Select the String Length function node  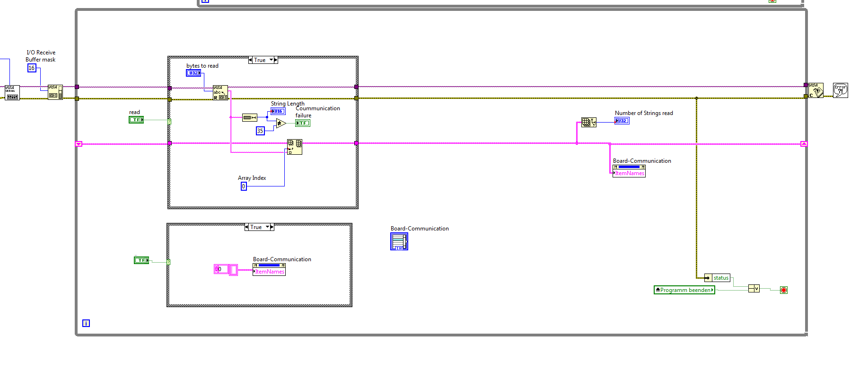[x=250, y=117]
